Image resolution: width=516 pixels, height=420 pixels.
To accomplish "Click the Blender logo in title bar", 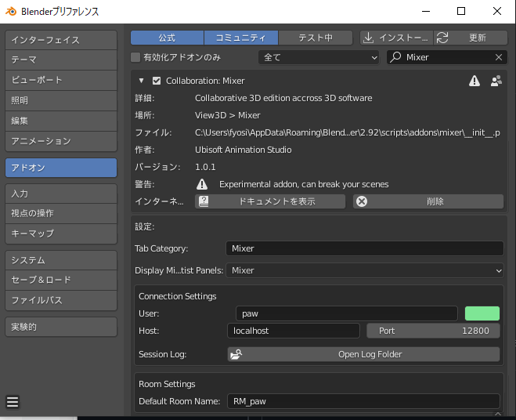I will [11, 11].
